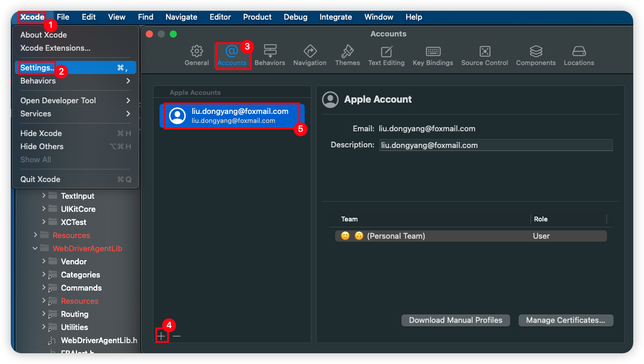Click Manage Certificates… button
The image size is (644, 364).
pyautogui.click(x=565, y=320)
